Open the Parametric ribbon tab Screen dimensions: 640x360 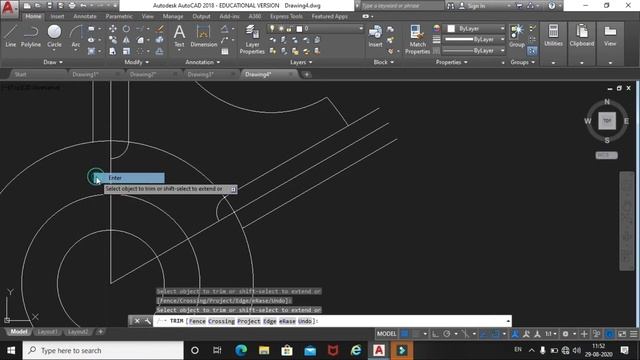tap(119, 16)
